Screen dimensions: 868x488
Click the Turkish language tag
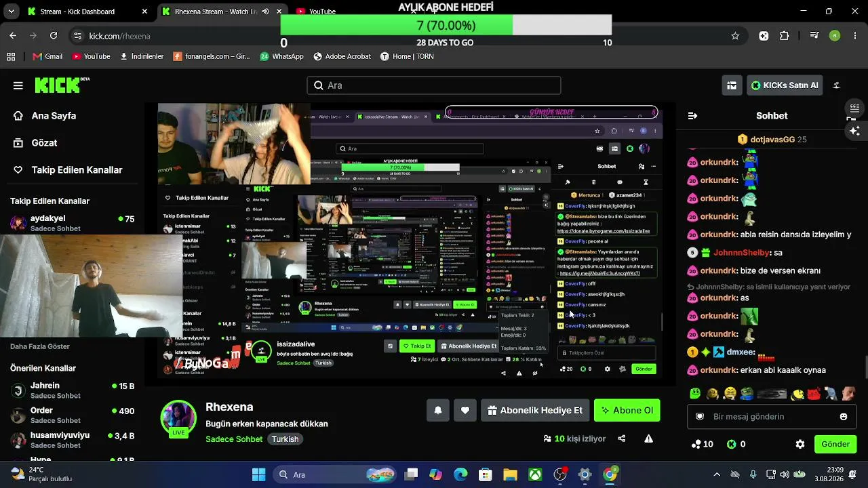(285, 439)
